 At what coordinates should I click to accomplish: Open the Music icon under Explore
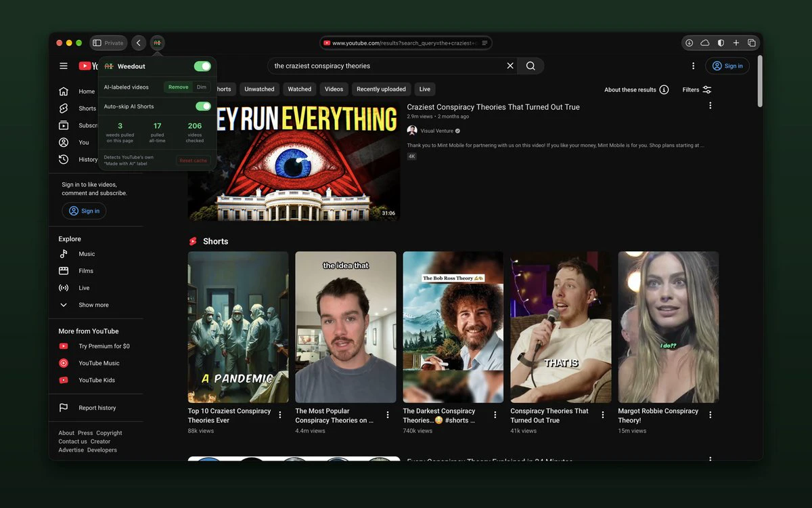click(64, 254)
